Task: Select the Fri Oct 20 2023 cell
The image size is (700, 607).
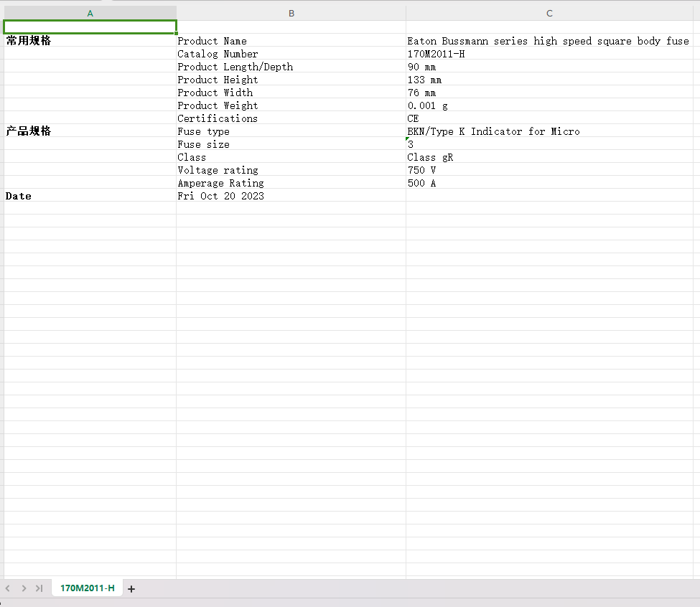Action: (291, 196)
